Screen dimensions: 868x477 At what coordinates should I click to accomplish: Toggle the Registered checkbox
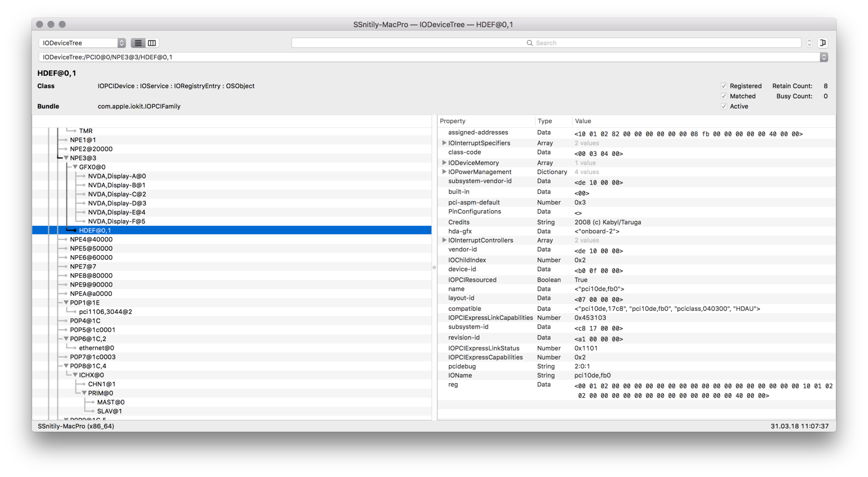tap(724, 86)
